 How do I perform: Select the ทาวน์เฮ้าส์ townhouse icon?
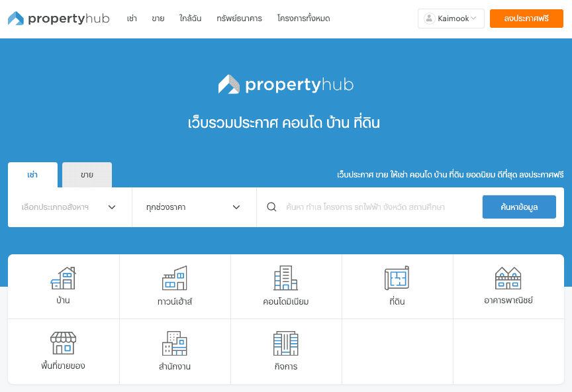[175, 278]
